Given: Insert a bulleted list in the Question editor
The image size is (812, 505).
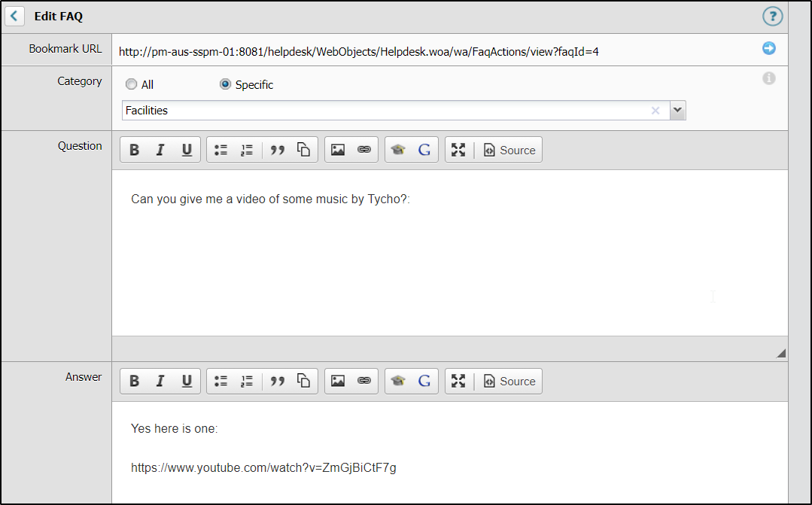Looking at the screenshot, I should (220, 149).
